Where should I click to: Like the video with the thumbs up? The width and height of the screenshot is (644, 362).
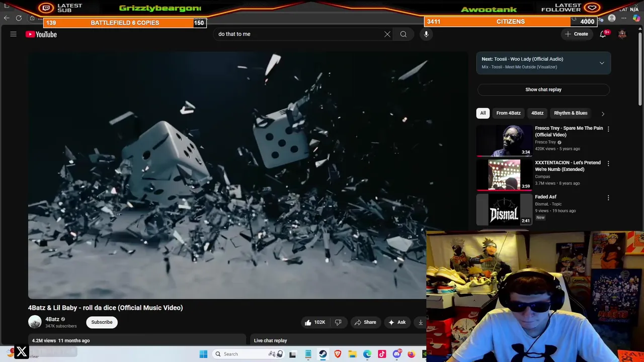coord(314,322)
